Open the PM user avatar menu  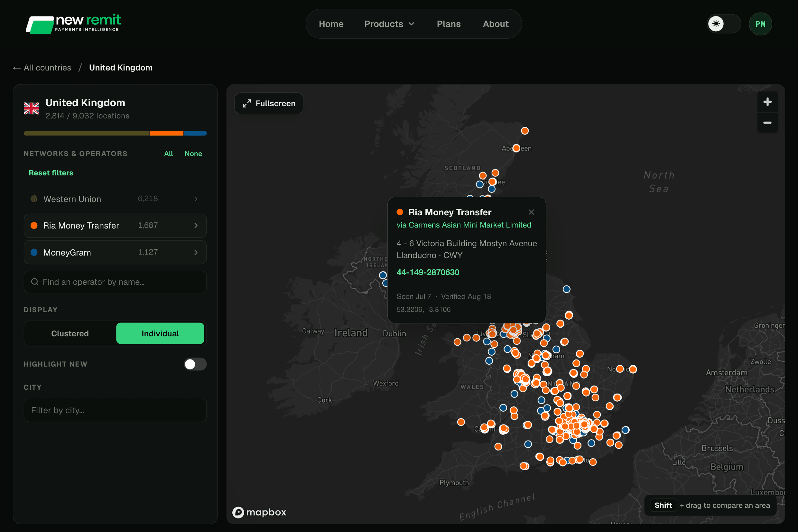760,24
